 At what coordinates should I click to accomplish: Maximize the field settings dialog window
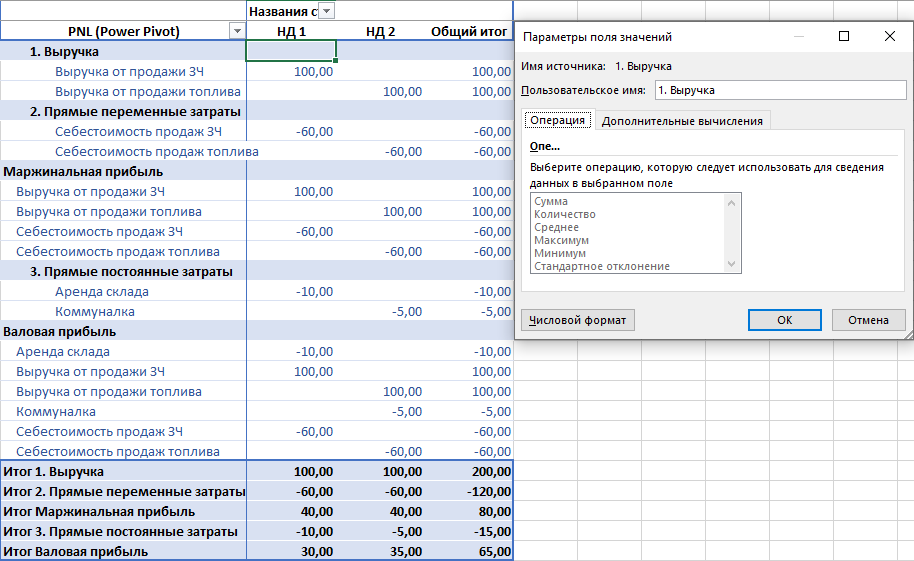point(843,37)
